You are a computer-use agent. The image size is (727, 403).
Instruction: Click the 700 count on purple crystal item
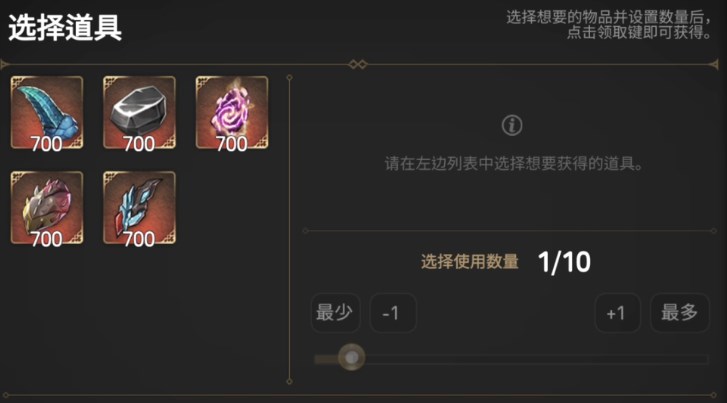pos(231,144)
